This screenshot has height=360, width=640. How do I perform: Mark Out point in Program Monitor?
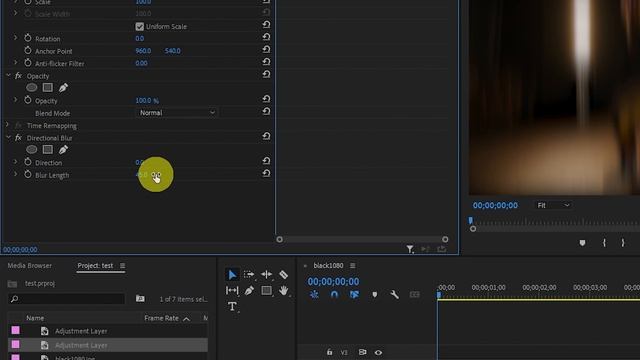point(623,243)
